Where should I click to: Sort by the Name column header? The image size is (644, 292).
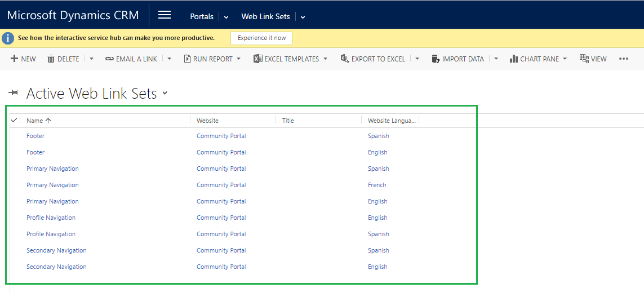tap(35, 121)
